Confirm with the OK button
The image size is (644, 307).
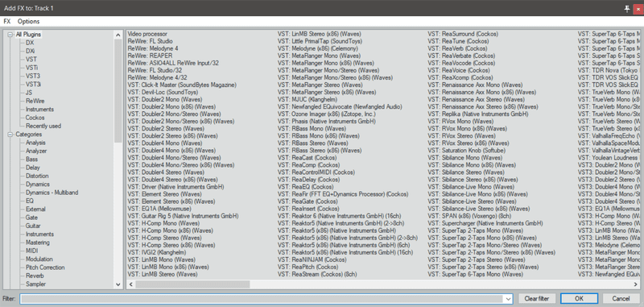579,298
